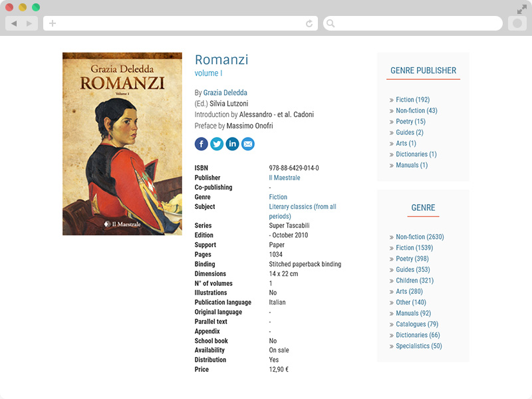Open genre Arts (280)
The image size is (532, 399).
[409, 291]
